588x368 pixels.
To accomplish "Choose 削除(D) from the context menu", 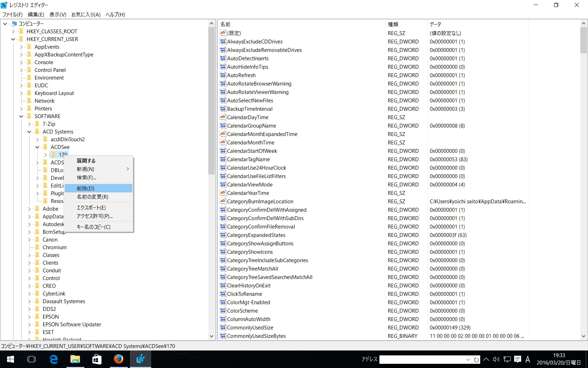I will (x=86, y=188).
